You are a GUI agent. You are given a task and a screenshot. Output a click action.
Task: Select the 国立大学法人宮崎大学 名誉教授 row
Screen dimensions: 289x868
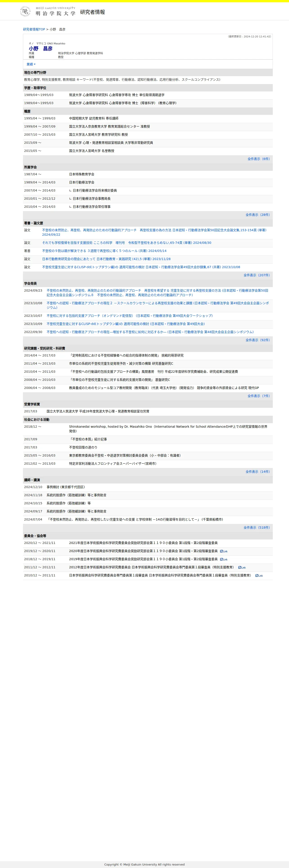(148, 151)
